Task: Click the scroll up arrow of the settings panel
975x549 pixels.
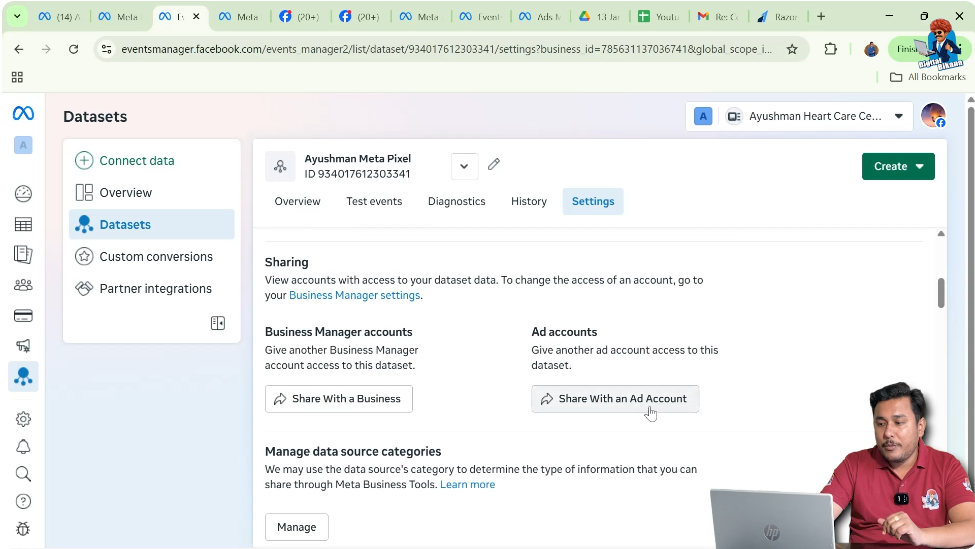Action: click(941, 234)
